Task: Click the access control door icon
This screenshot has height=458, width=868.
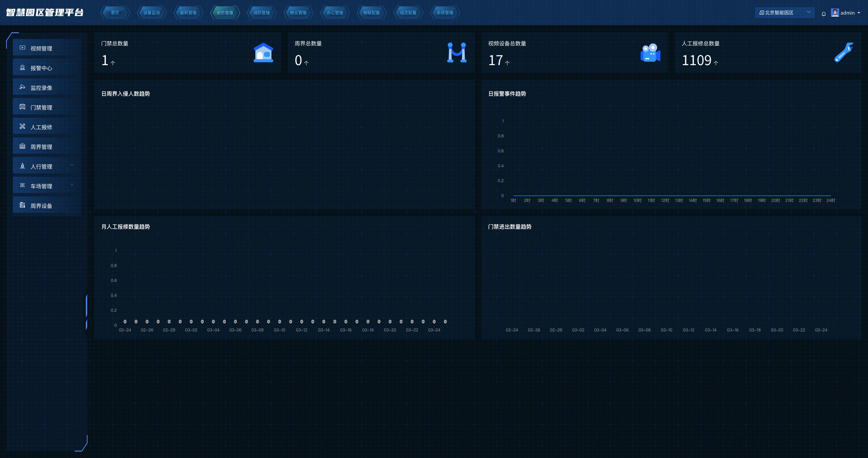Action: (22, 107)
